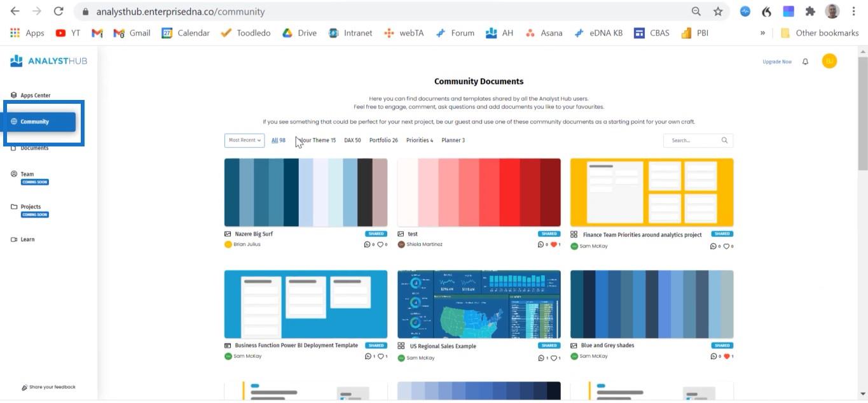Click US Regional Sales Example title
Viewport: 868px width, 403px height.
[443, 346]
